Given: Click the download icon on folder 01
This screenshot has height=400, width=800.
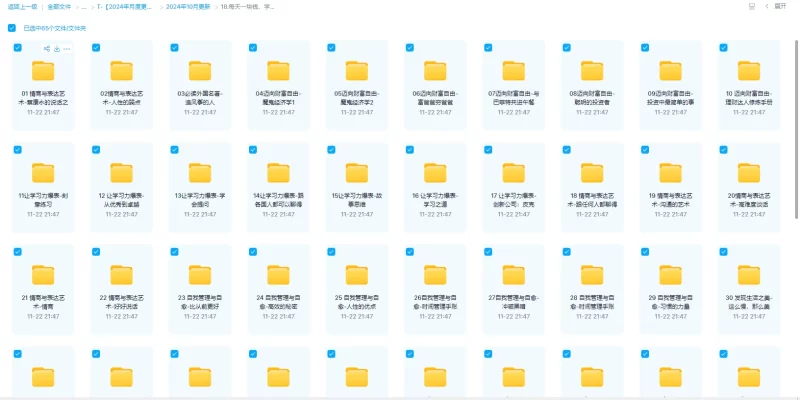Looking at the screenshot, I should click(x=57, y=48).
